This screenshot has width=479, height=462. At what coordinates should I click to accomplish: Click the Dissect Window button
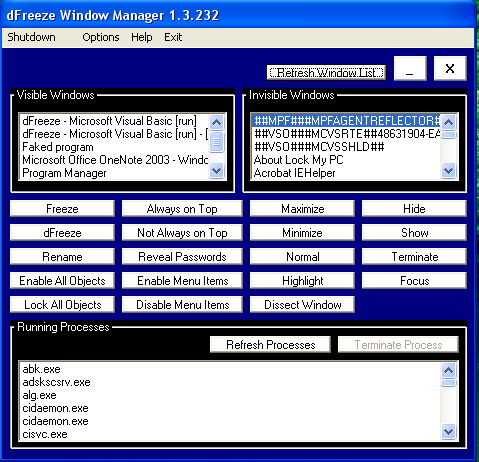(x=302, y=305)
